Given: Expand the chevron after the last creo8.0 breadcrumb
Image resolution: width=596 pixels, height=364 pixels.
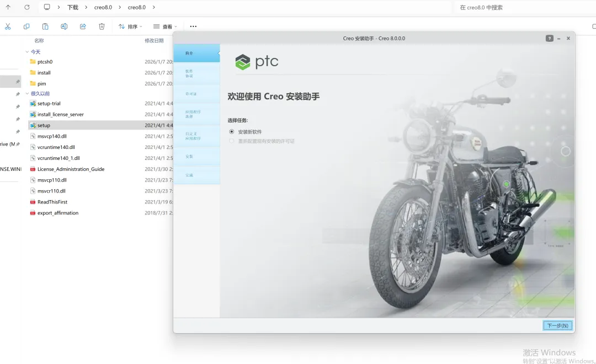Looking at the screenshot, I should (153, 7).
